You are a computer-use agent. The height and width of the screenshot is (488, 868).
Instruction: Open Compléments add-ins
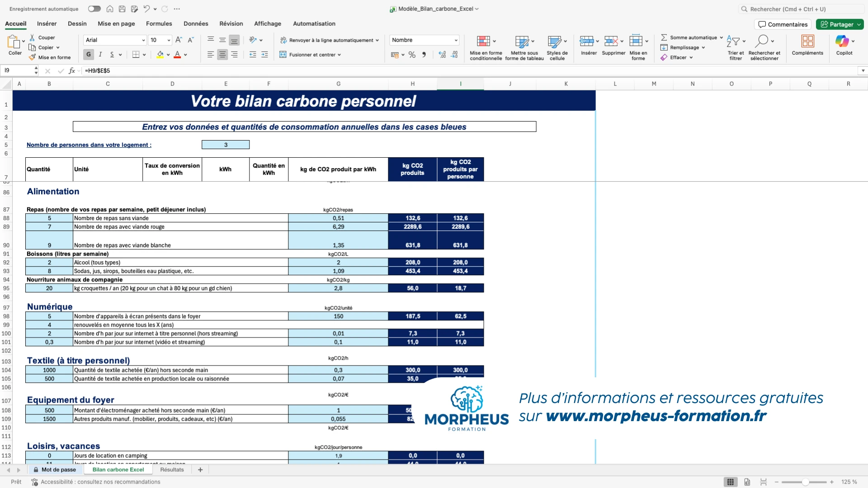click(807, 45)
